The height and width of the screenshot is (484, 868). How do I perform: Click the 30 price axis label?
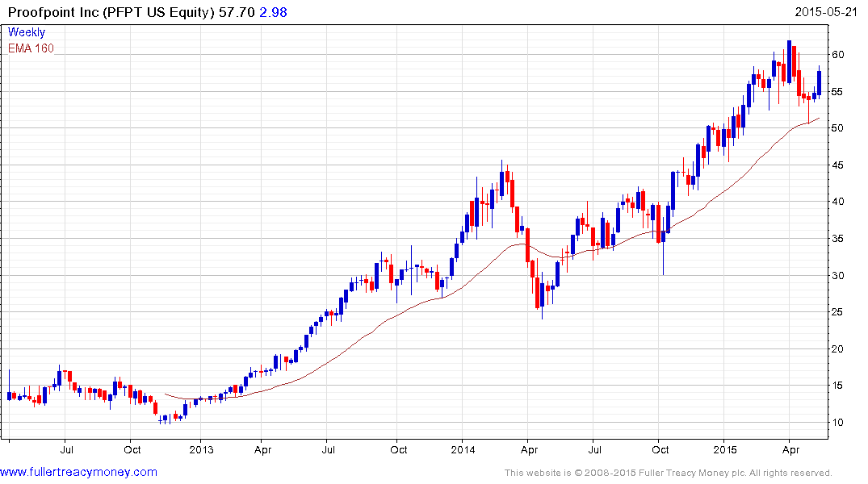pos(837,275)
